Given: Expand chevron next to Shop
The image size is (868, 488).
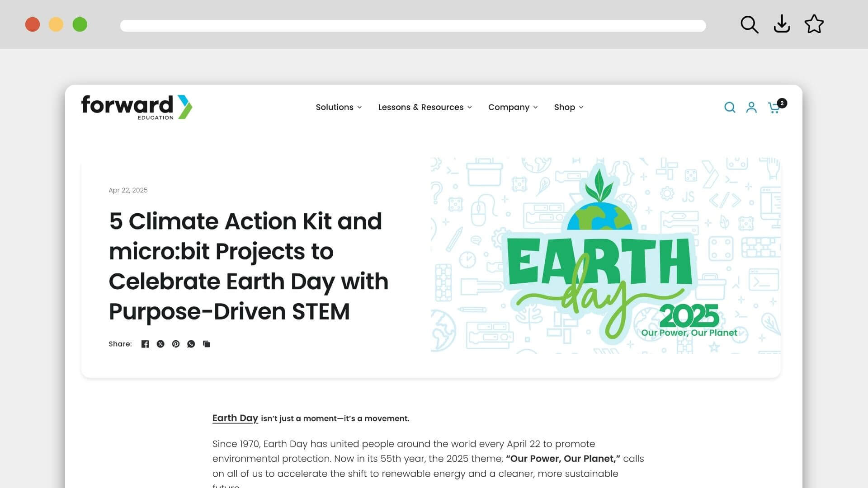Looking at the screenshot, I should tap(581, 108).
